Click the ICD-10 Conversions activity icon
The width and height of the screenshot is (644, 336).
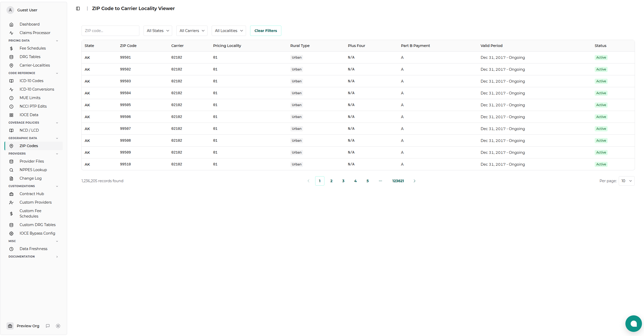point(11,90)
